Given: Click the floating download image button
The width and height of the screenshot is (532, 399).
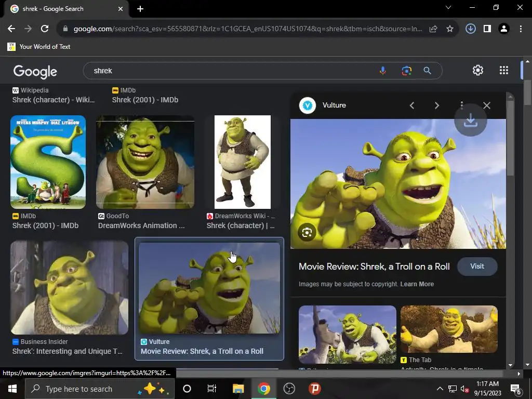Looking at the screenshot, I should (471, 120).
